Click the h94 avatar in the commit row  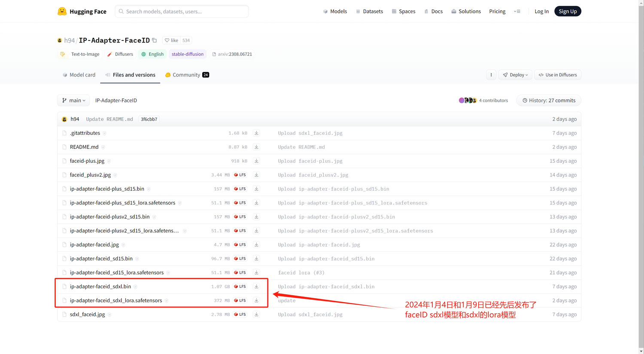[64, 119]
